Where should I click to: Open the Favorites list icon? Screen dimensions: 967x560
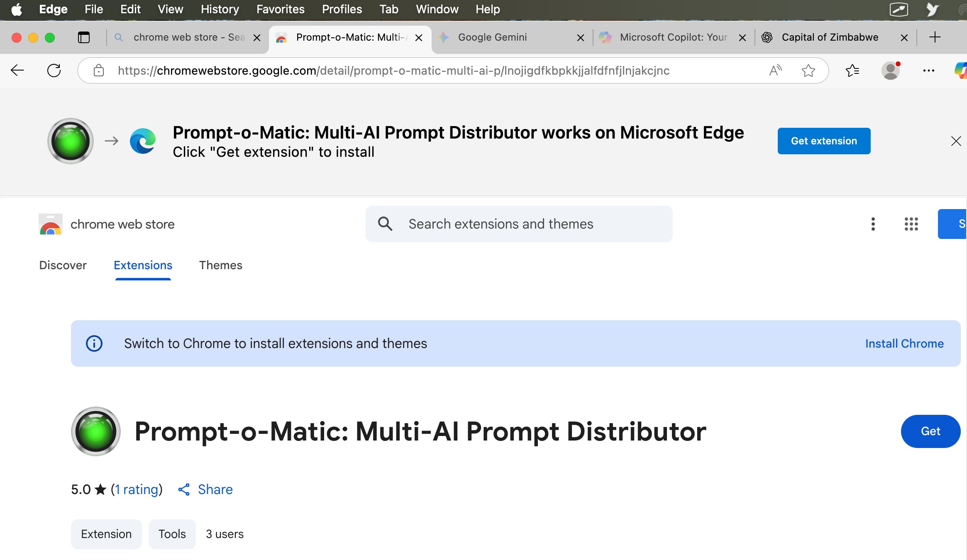point(852,71)
